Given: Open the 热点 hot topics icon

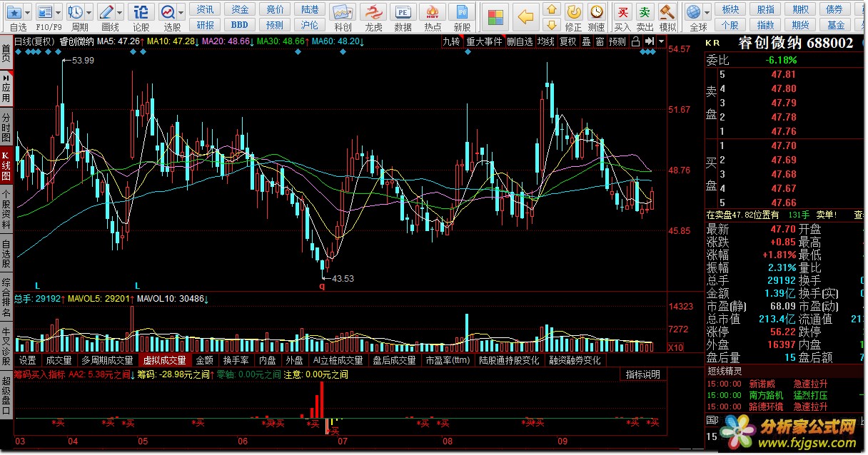Looking at the screenshot, I should pos(433,12).
